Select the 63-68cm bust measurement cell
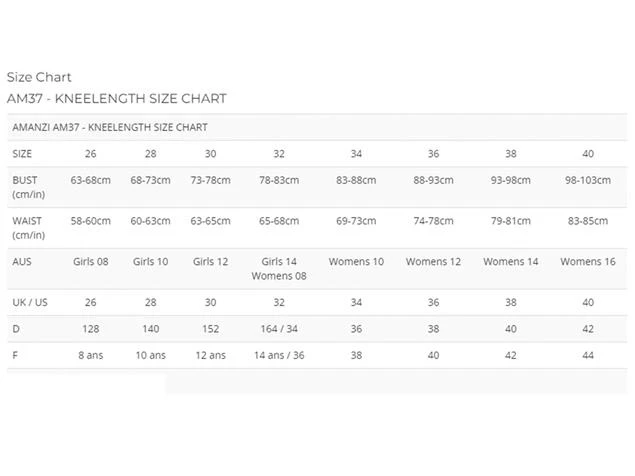Screen dimensions: 635x476 (90, 181)
